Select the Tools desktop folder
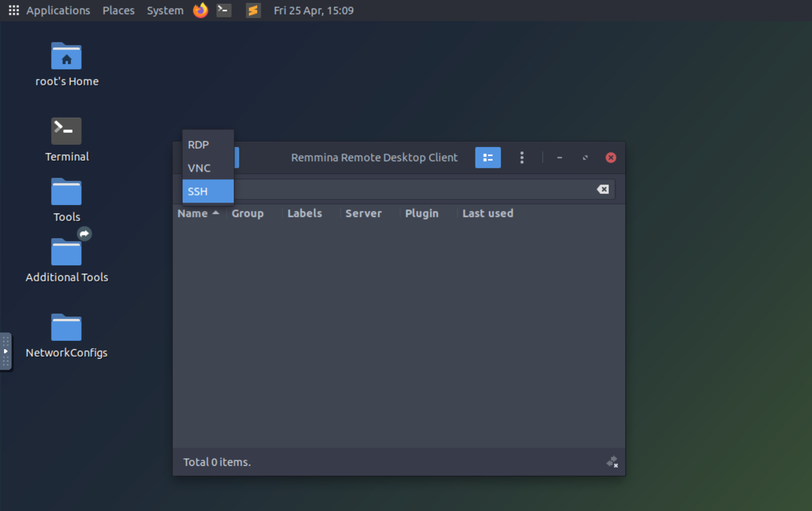The image size is (812, 511). coord(66,200)
